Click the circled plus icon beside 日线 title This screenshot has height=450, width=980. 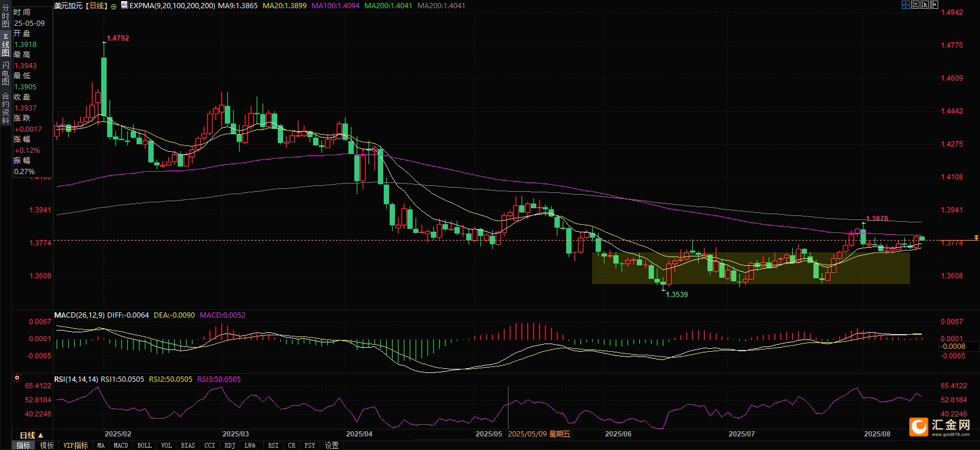click(114, 6)
